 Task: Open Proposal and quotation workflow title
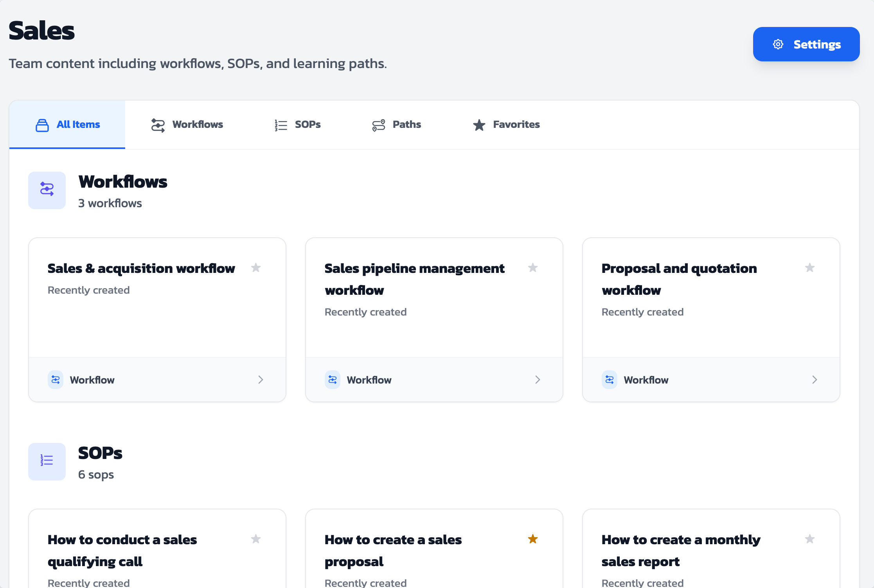[679, 279]
